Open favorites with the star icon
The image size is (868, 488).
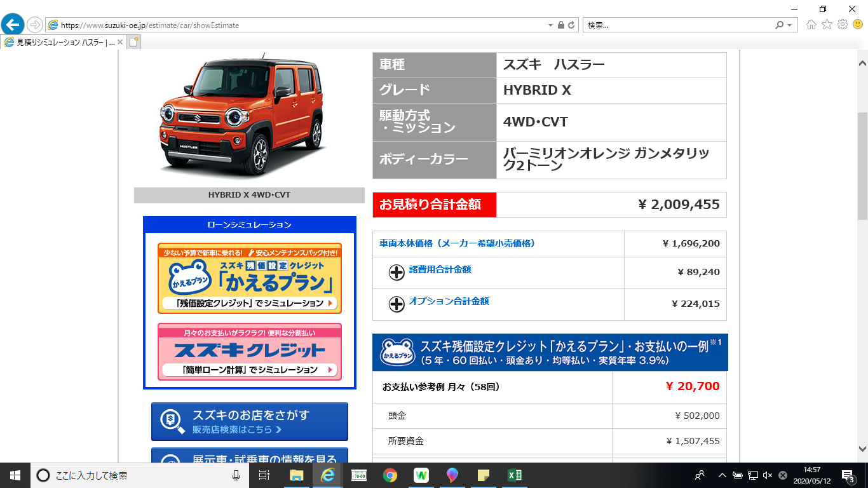827,25
